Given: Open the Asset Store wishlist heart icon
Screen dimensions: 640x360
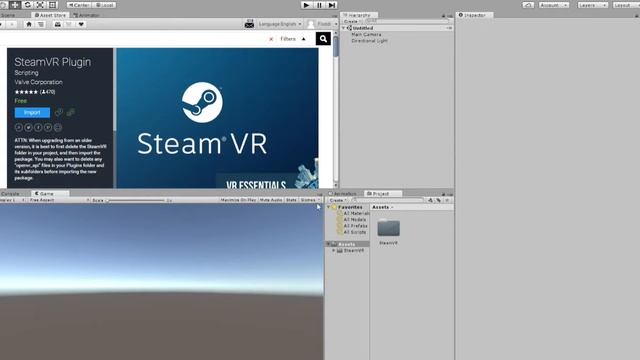Looking at the screenshot, I should (x=81, y=24).
